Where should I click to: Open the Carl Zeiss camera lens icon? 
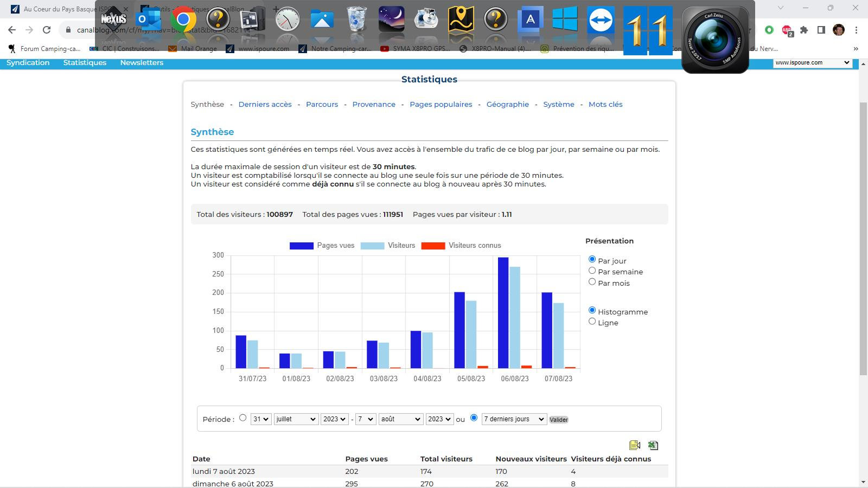point(715,40)
